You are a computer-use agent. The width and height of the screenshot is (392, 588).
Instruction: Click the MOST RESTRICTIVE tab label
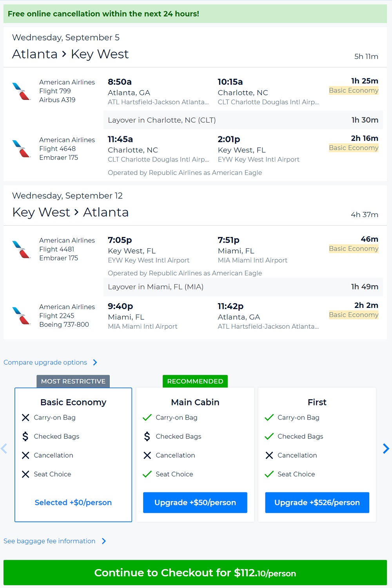click(73, 381)
